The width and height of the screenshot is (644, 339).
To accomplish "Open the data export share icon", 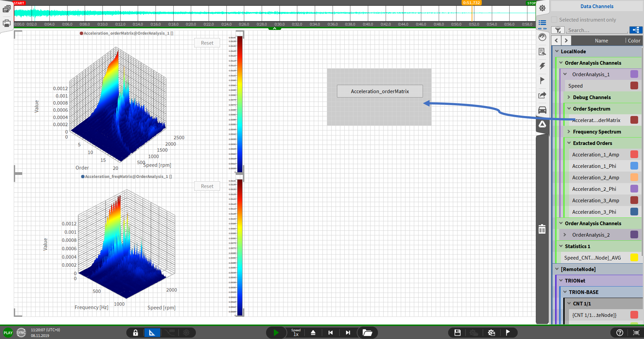I will point(542,95).
